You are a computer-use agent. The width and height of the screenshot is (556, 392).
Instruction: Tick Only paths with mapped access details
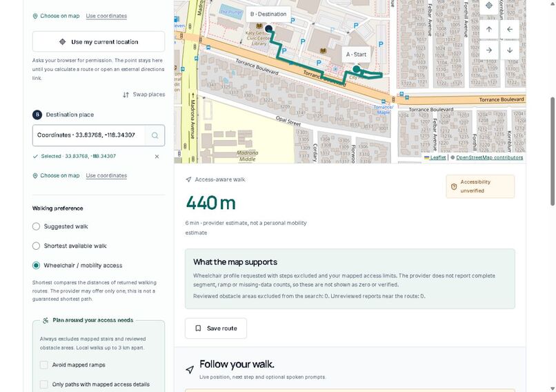pyautogui.click(x=44, y=384)
